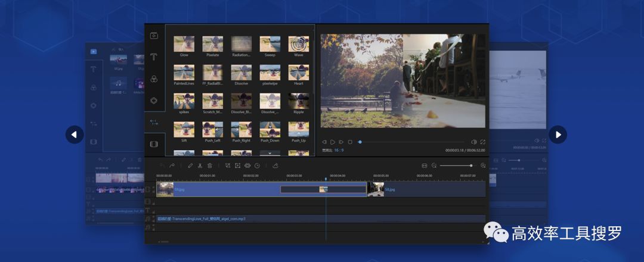Toggle fullscreen preview mode
This screenshot has height=262, width=644.
[482, 142]
